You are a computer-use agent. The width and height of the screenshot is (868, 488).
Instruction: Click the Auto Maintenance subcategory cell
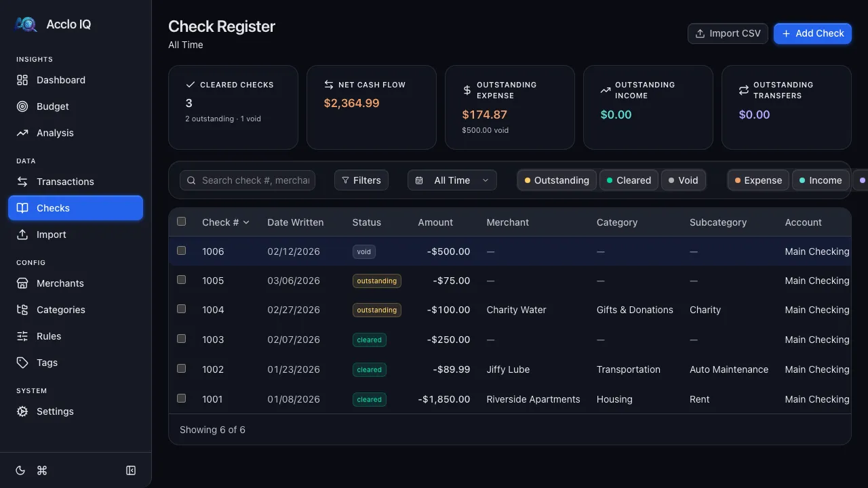point(729,369)
